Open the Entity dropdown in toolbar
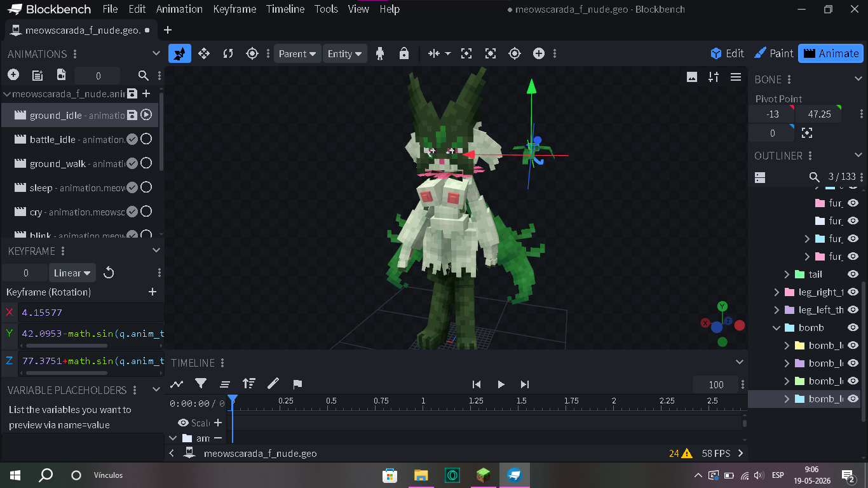The image size is (868, 488). pos(345,54)
